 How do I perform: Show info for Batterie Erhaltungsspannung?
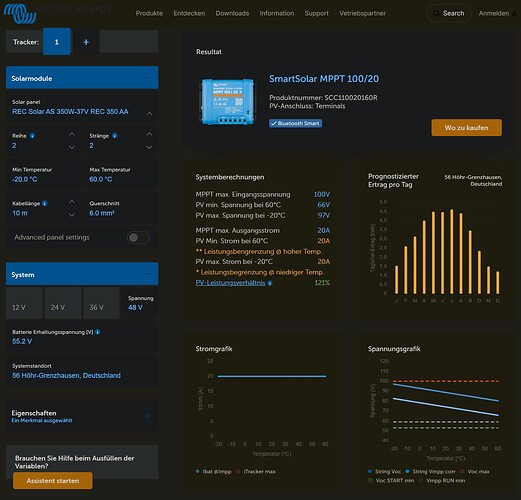pos(98,332)
